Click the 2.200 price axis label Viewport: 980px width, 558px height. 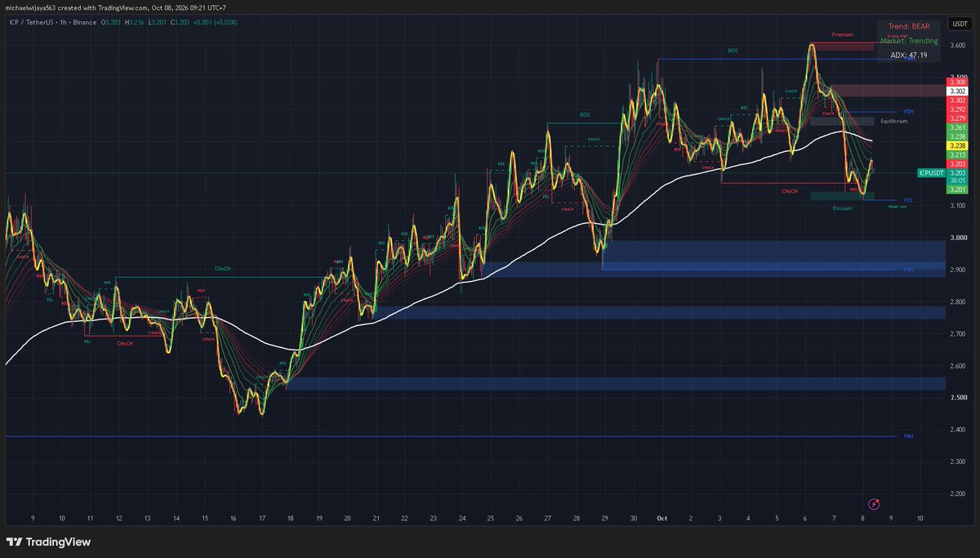pyautogui.click(x=957, y=494)
